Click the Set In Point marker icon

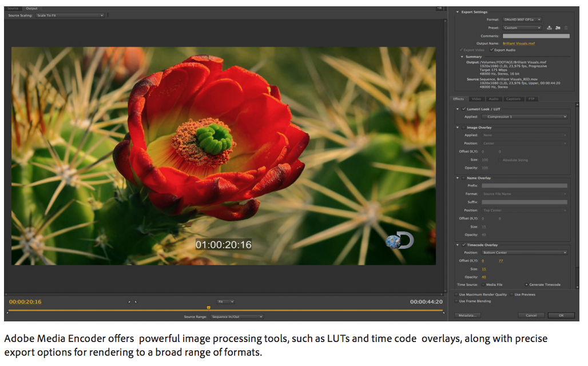(129, 301)
